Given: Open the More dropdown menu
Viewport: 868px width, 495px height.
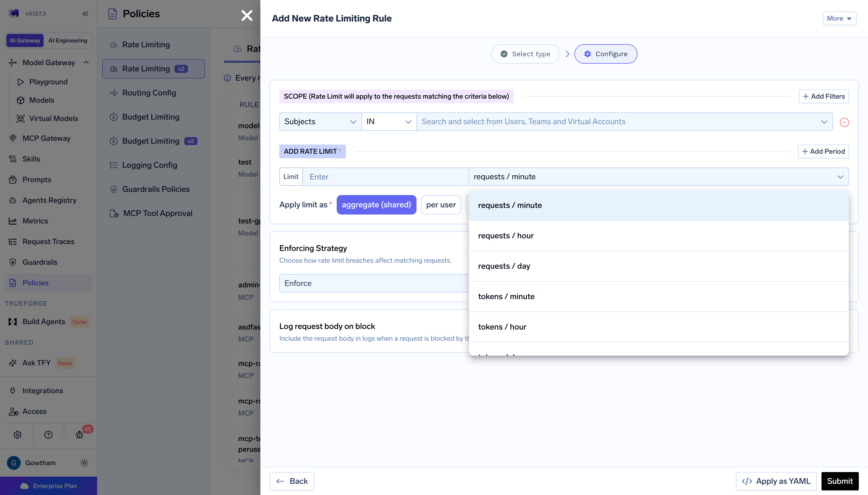Looking at the screenshot, I should click(x=839, y=18).
